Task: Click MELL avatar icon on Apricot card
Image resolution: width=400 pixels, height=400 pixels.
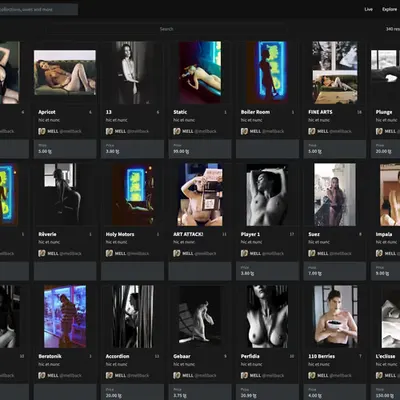Action: click(x=42, y=131)
